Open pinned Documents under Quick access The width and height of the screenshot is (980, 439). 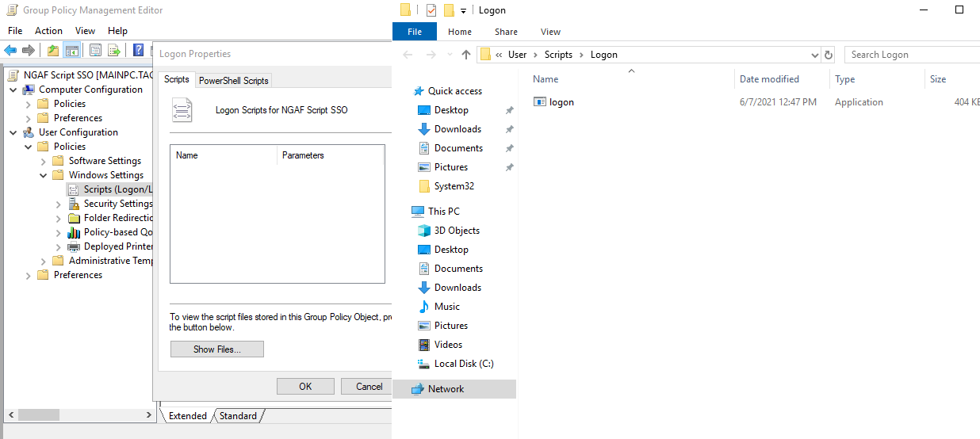tap(458, 148)
